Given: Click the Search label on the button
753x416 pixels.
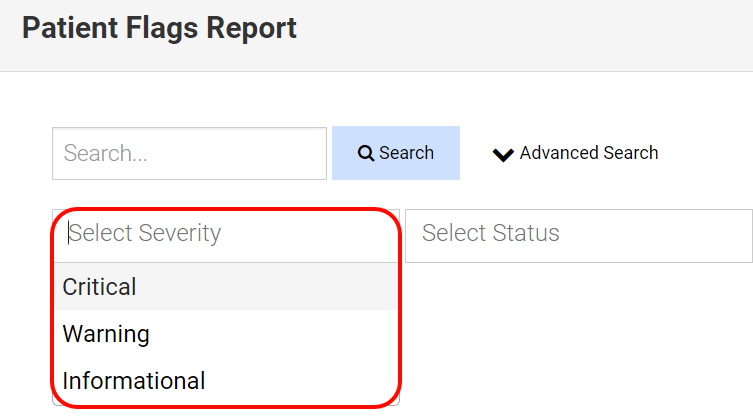Looking at the screenshot, I should [x=406, y=153].
